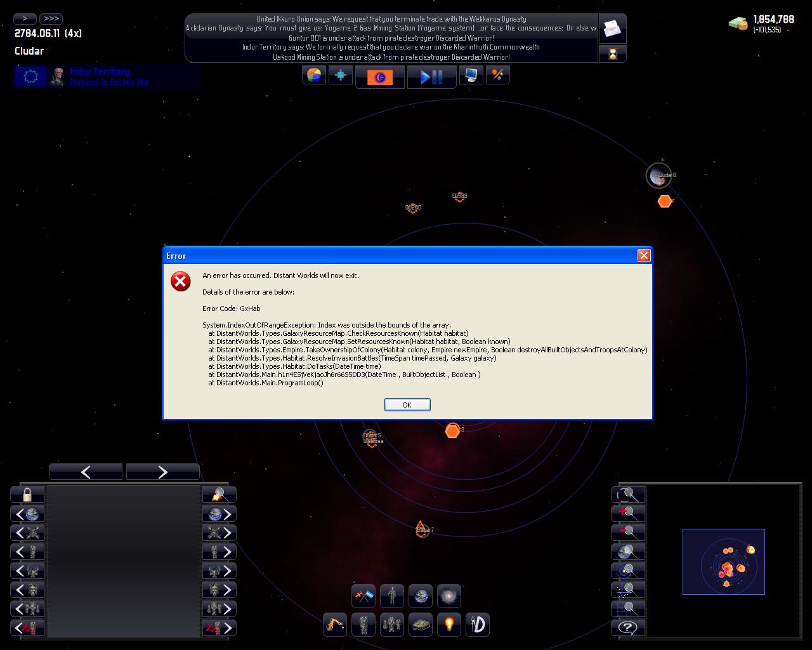
Task: Cycle to next idle sleeping ship
Action: coord(219,628)
